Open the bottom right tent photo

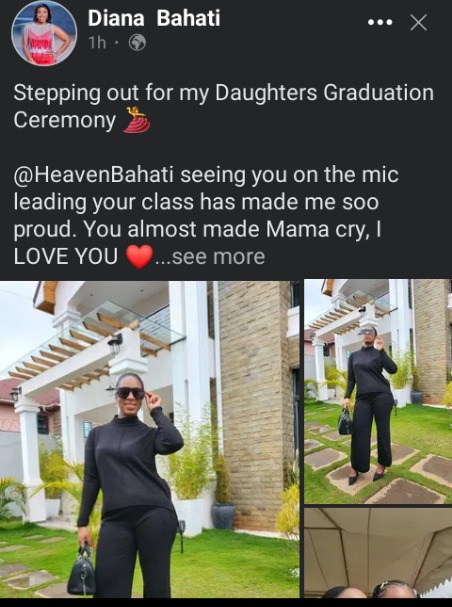click(378, 553)
